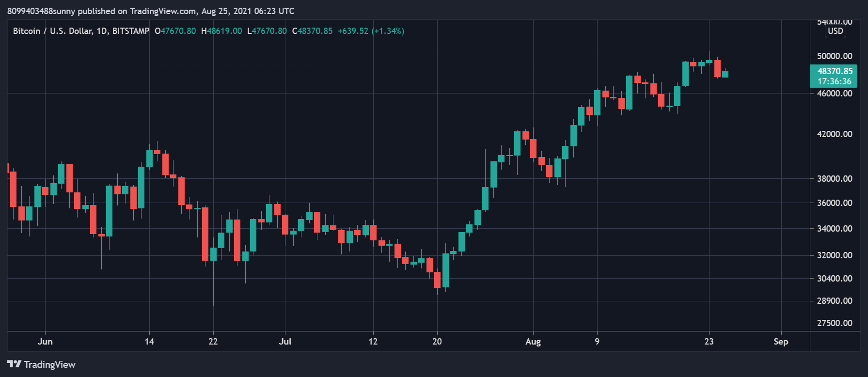Click the open value O47670.80
Image resolution: width=868 pixels, height=377 pixels.
coord(175,31)
